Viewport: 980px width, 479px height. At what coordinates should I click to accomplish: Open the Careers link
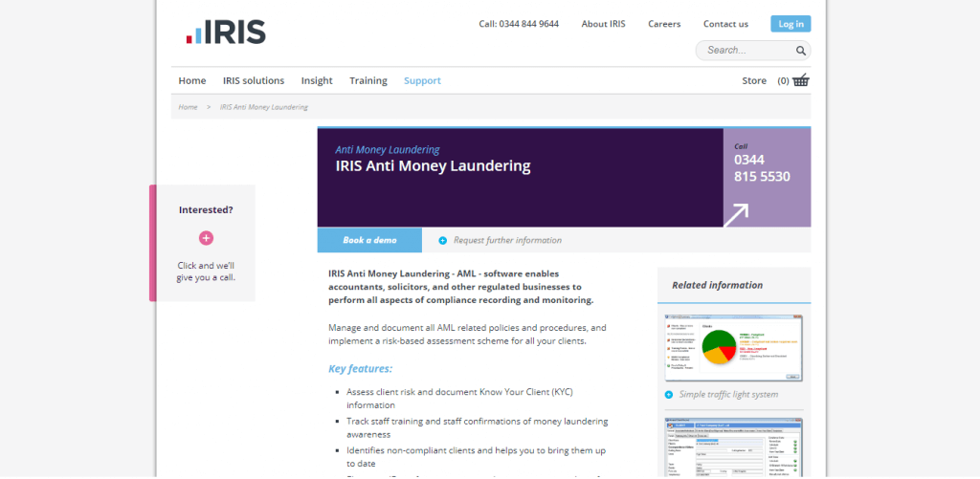[664, 24]
